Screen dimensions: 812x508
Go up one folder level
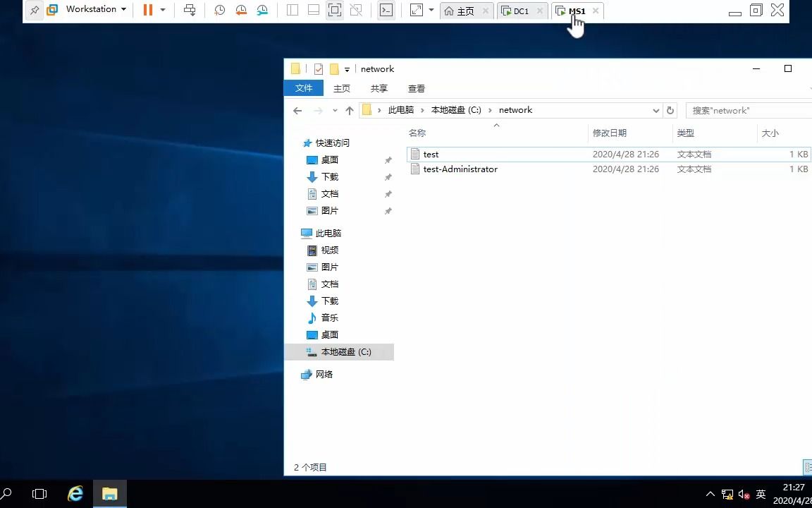(x=350, y=110)
